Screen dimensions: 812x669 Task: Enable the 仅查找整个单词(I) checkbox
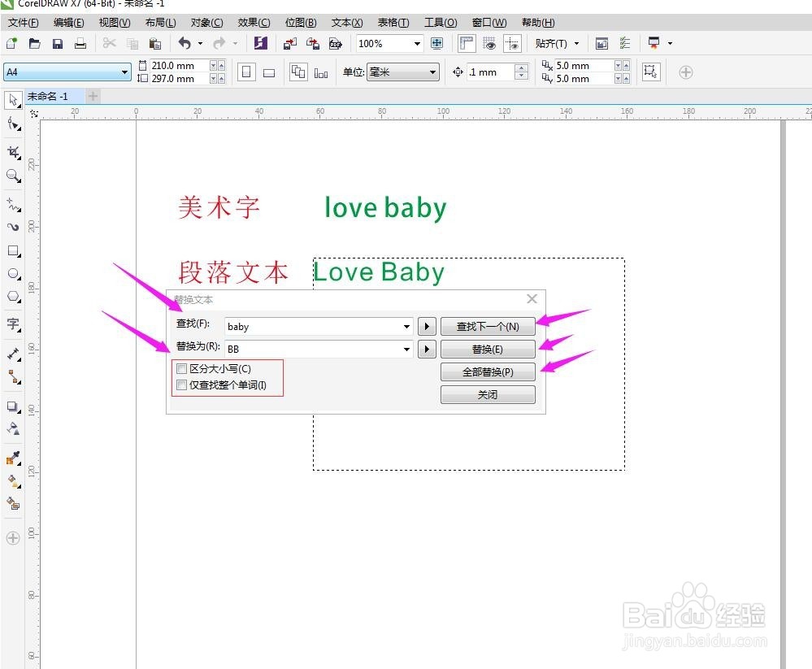pos(182,384)
